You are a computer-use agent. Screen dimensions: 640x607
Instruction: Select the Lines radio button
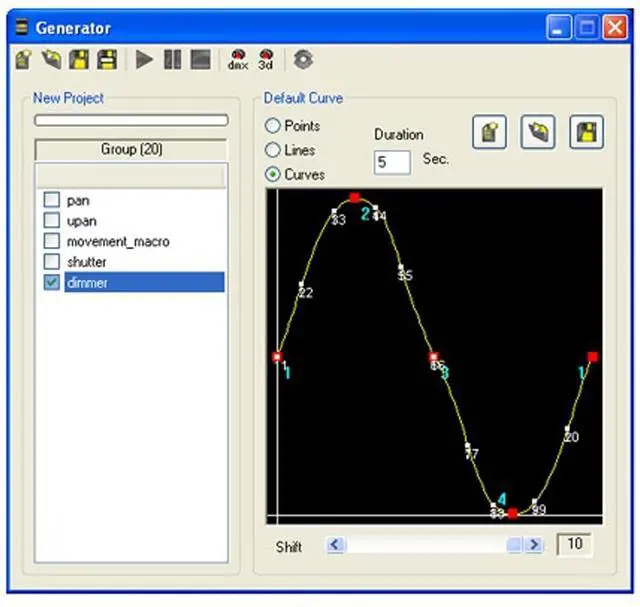(272, 150)
